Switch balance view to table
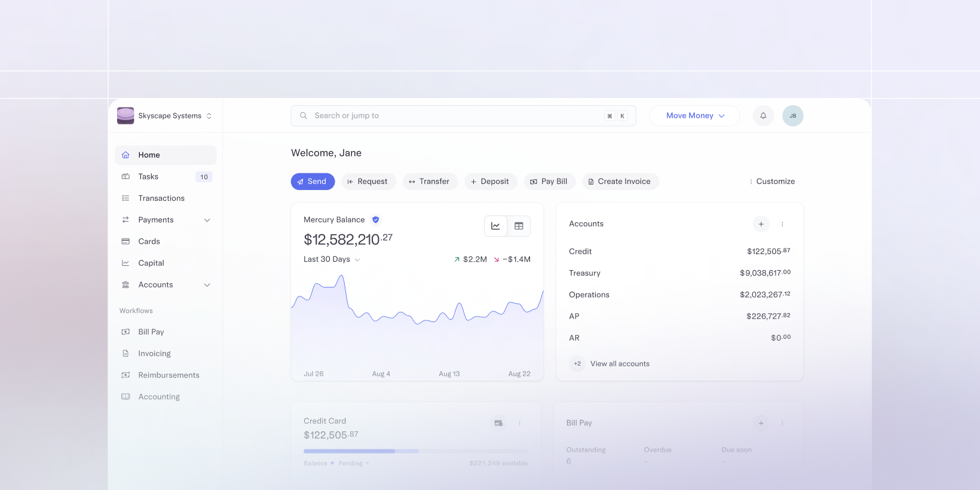This screenshot has width=980, height=490. pyautogui.click(x=519, y=226)
